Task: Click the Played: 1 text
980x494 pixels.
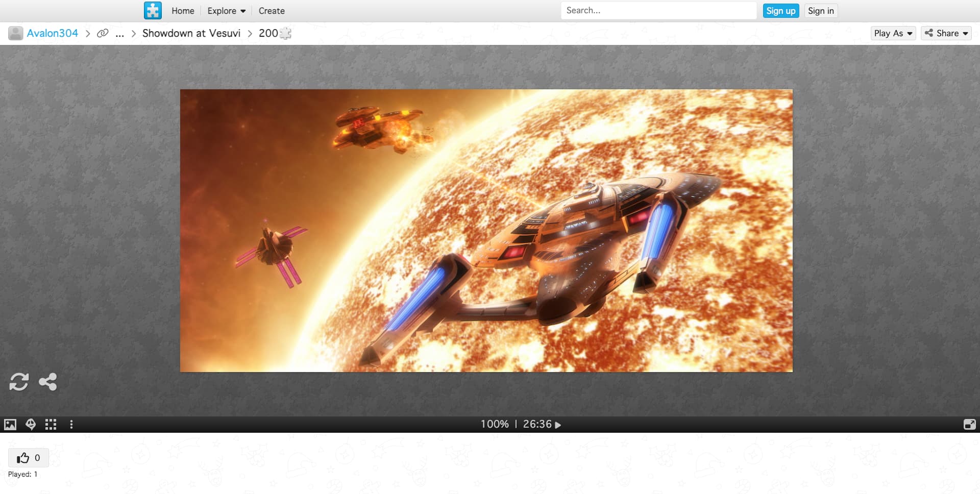Action: 22,474
